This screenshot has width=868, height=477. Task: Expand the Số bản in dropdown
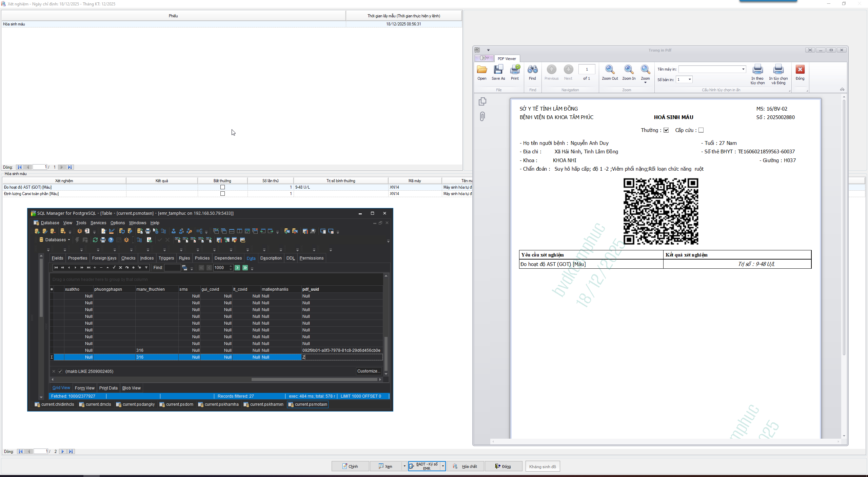click(x=690, y=79)
